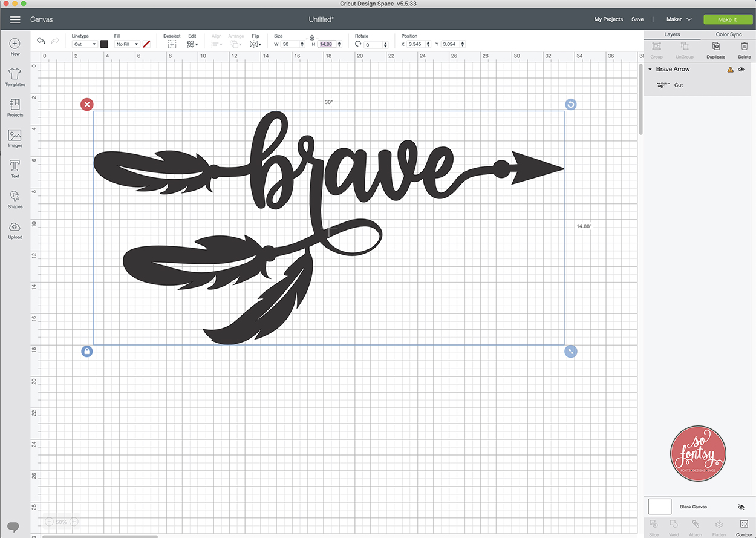Open the Fill dropdown
756x538 pixels.
pyautogui.click(x=128, y=44)
